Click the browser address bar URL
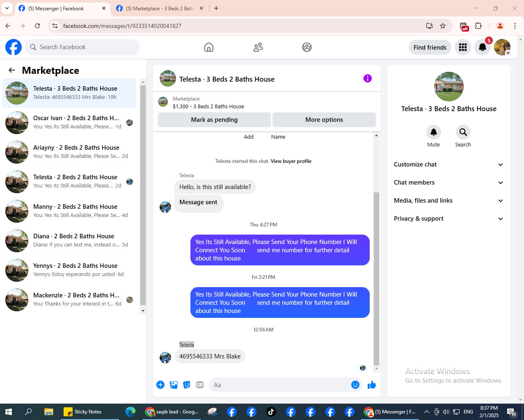 [x=122, y=26]
